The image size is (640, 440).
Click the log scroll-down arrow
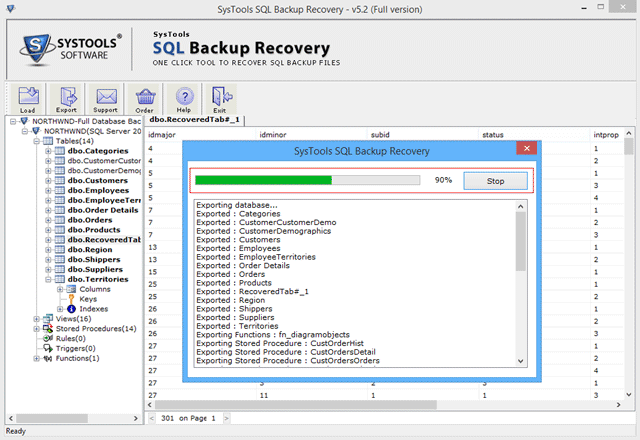(x=520, y=361)
